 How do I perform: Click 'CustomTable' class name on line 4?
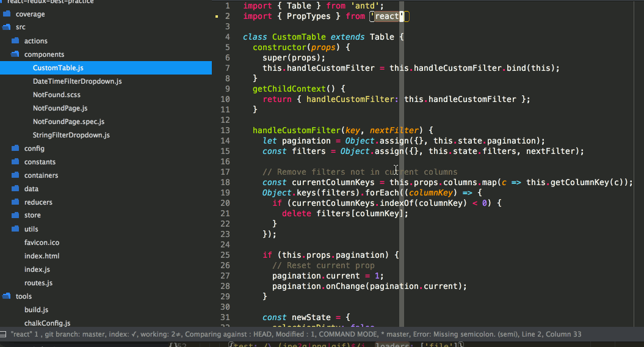click(298, 37)
